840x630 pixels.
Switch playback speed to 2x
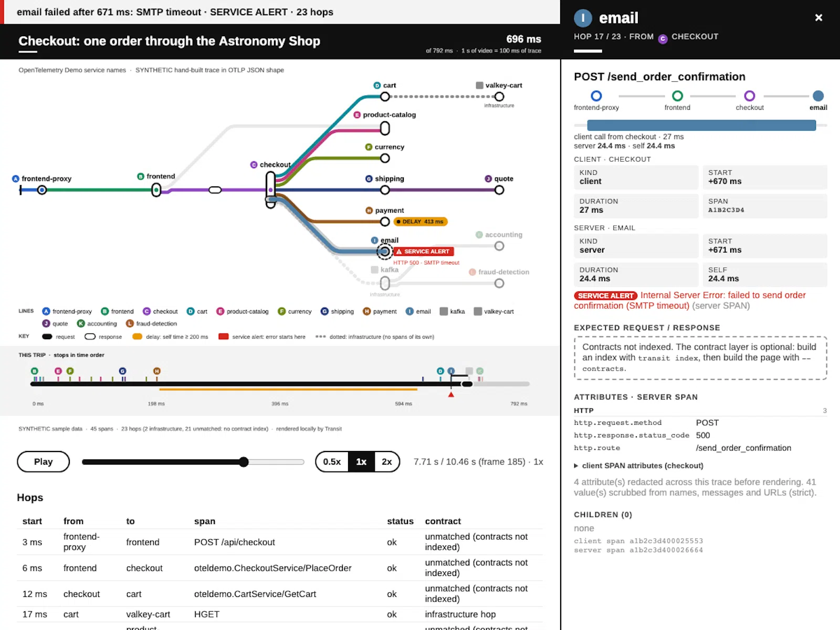pos(387,461)
